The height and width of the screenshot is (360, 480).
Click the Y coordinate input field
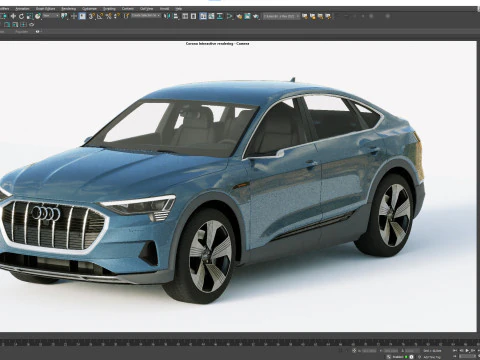coord(391,351)
